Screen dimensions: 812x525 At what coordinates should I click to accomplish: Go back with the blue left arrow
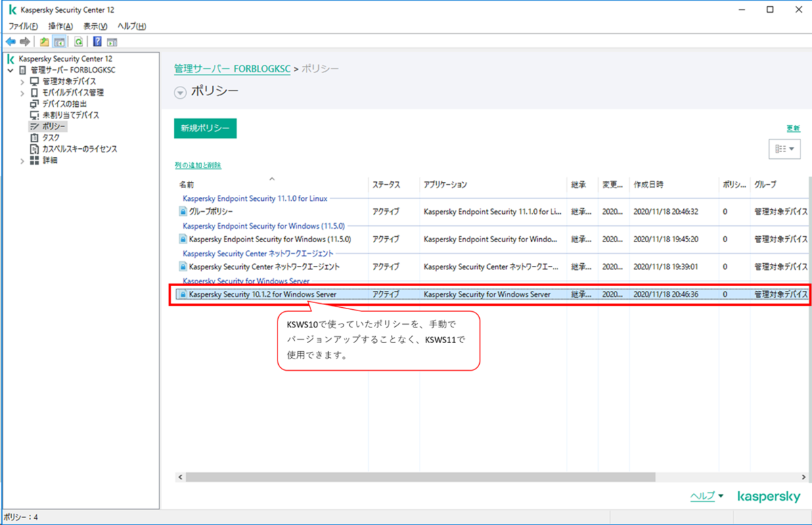point(10,42)
